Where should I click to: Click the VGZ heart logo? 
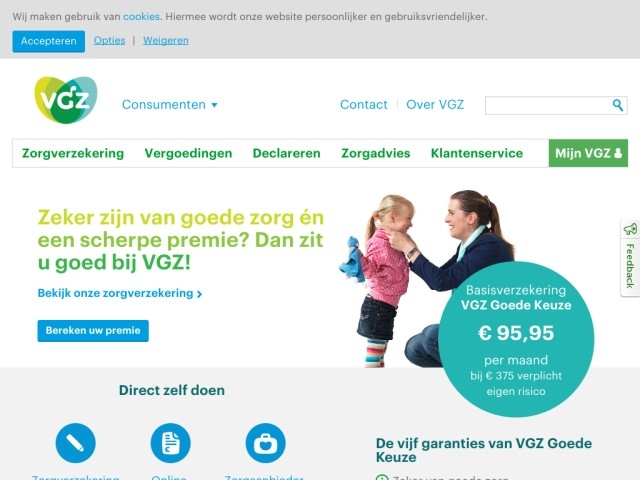point(66,100)
